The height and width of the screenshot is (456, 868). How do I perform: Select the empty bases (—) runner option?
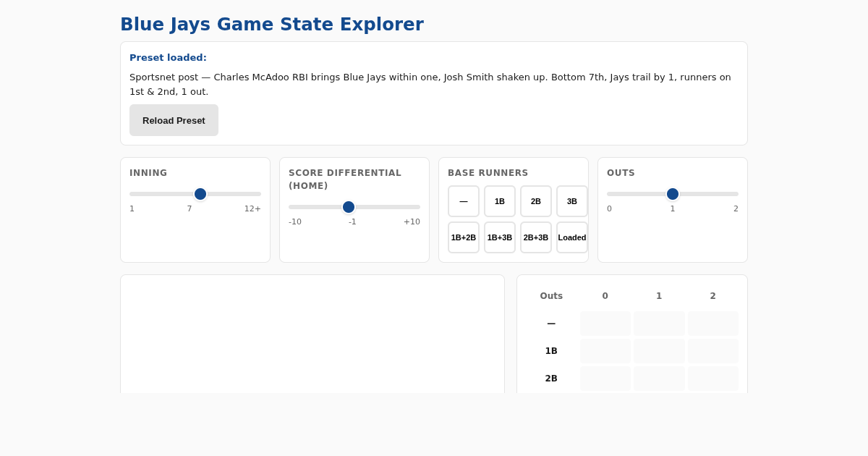coord(464,201)
